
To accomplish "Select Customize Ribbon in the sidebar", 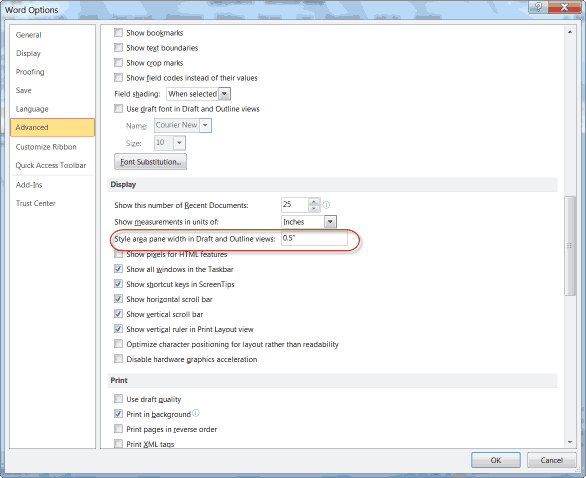I will [x=46, y=147].
